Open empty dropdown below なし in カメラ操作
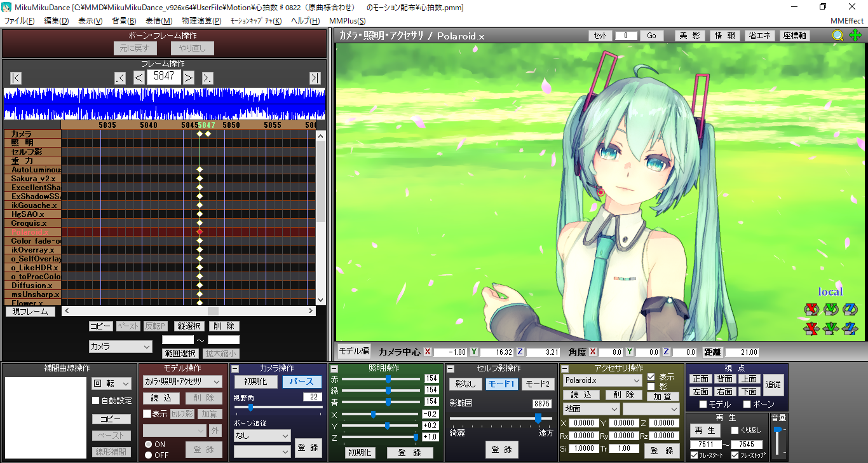868x463 pixels. click(x=262, y=451)
